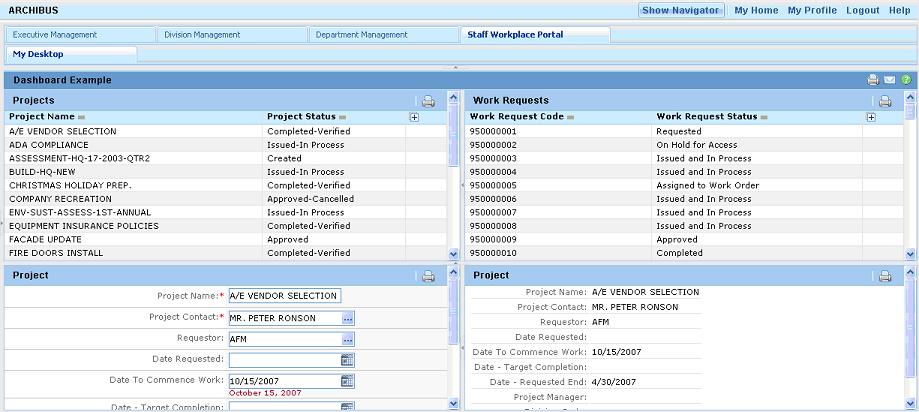The image size is (919, 412).
Task: Expand the plus box in Projects grid header
Action: click(x=414, y=117)
